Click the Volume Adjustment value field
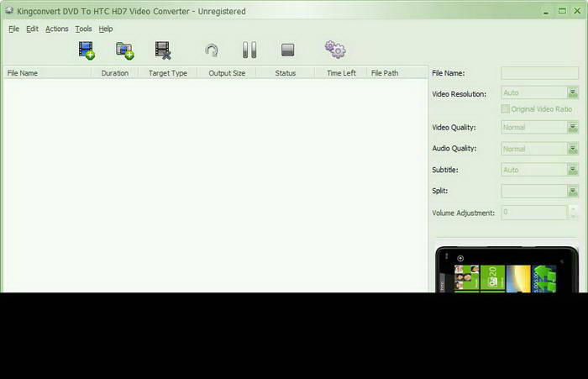 534,213
